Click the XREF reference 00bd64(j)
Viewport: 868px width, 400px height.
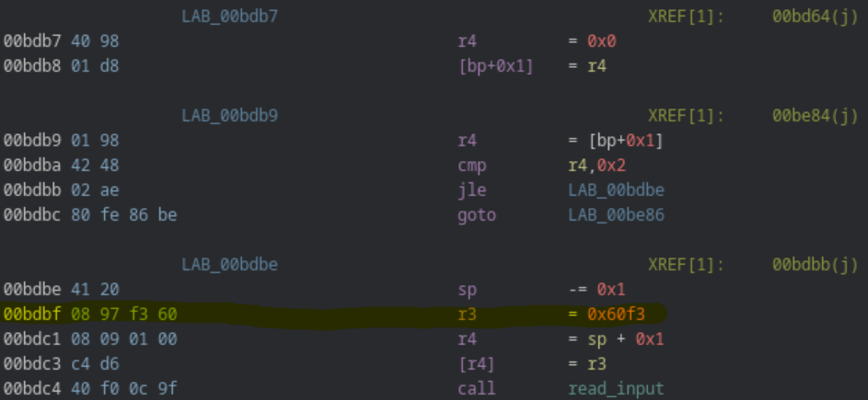click(815, 17)
